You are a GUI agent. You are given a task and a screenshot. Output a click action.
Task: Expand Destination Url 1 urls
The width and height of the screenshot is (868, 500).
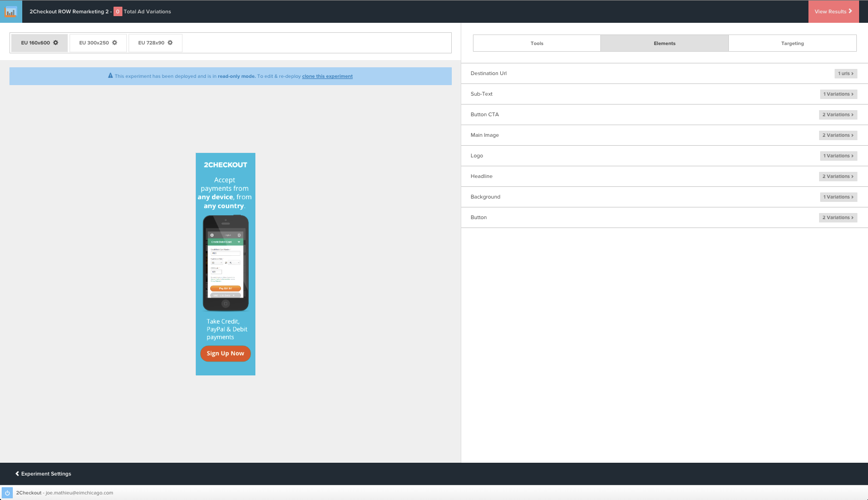click(846, 73)
